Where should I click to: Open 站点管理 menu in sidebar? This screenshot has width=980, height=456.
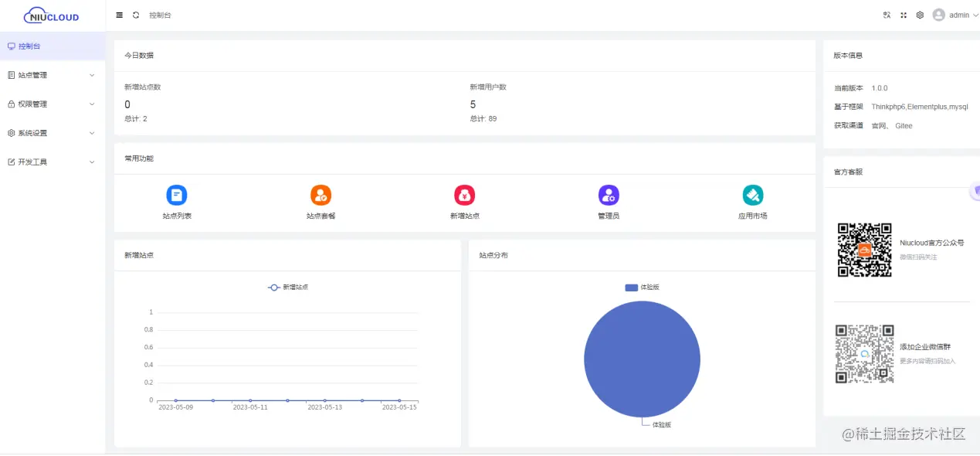53,75
